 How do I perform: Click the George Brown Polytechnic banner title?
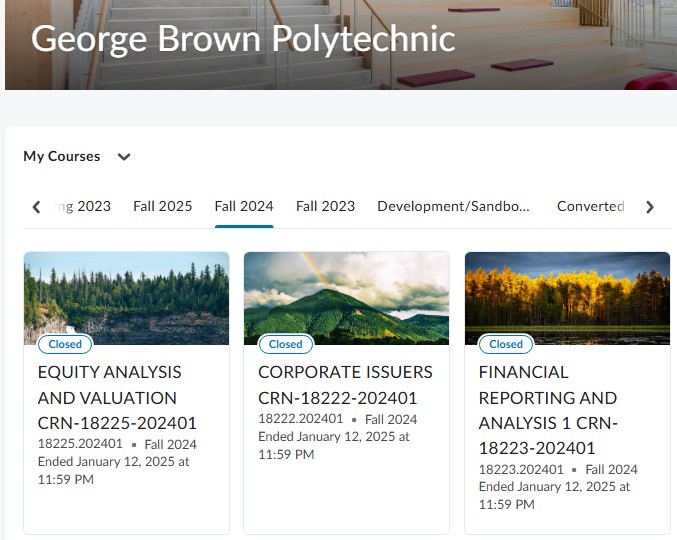[x=243, y=38]
